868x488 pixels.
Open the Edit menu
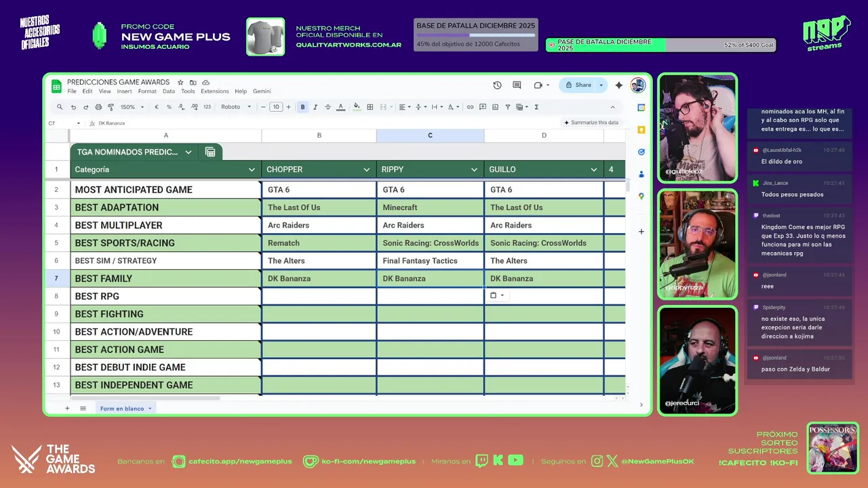coord(87,91)
